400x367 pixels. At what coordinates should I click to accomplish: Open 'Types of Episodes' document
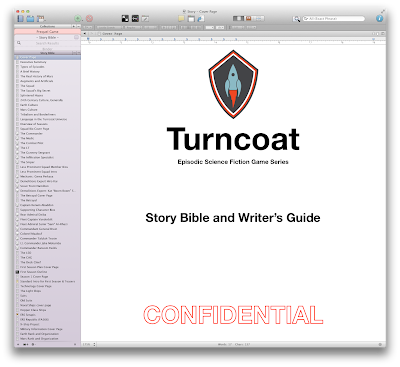tap(32, 67)
